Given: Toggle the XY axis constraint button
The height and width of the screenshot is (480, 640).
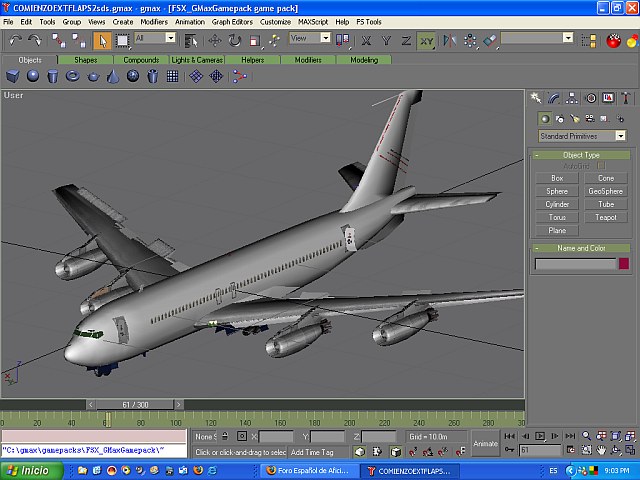Looking at the screenshot, I should pyautogui.click(x=427, y=40).
